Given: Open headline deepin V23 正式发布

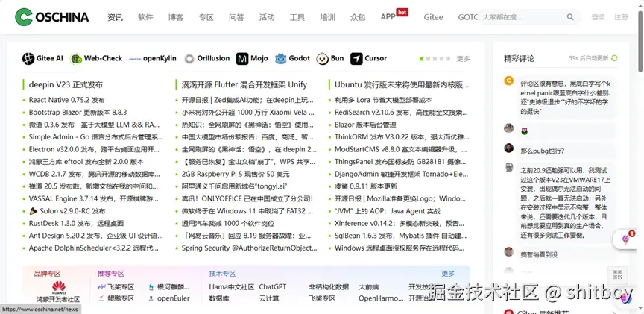Looking at the screenshot, I should [x=66, y=85].
